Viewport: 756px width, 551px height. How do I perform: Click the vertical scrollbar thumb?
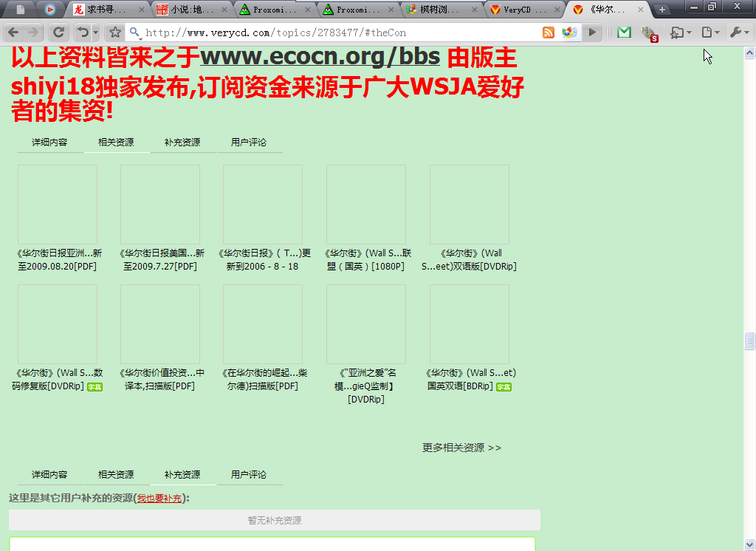(x=749, y=340)
